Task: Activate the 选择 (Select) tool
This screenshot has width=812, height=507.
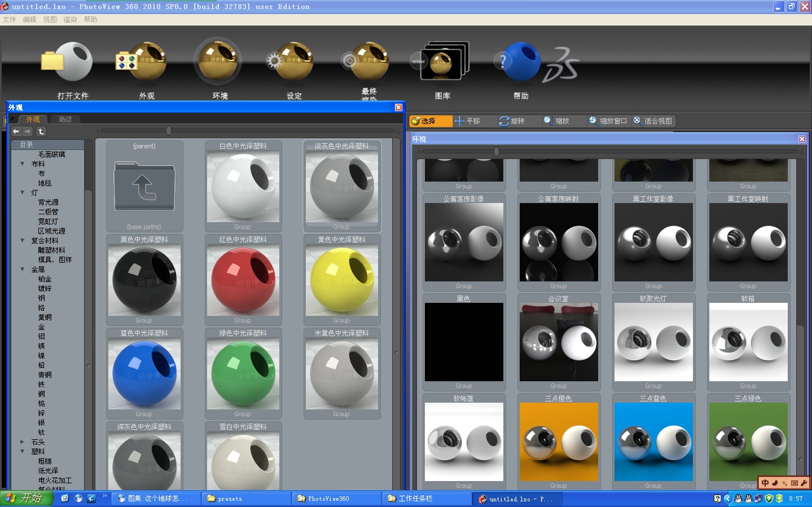Action: [x=431, y=121]
